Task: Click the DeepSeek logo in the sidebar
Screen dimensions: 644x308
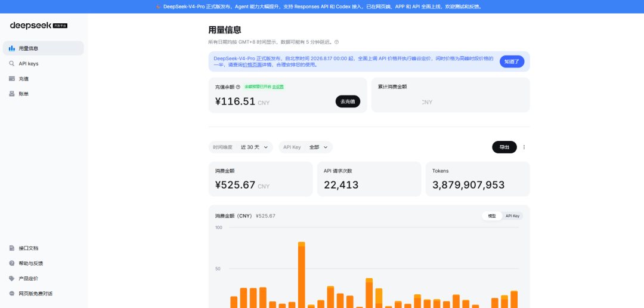Action: click(39, 26)
